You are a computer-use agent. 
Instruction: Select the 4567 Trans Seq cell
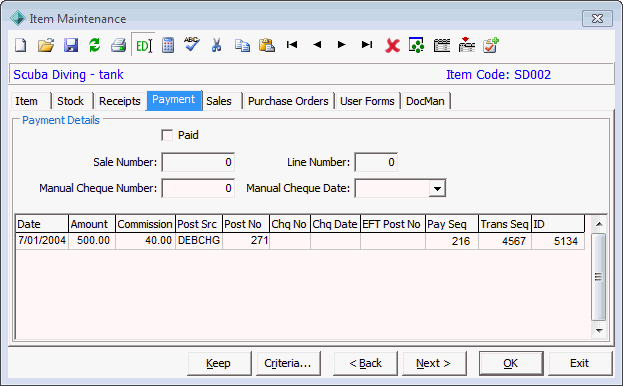[505, 241]
